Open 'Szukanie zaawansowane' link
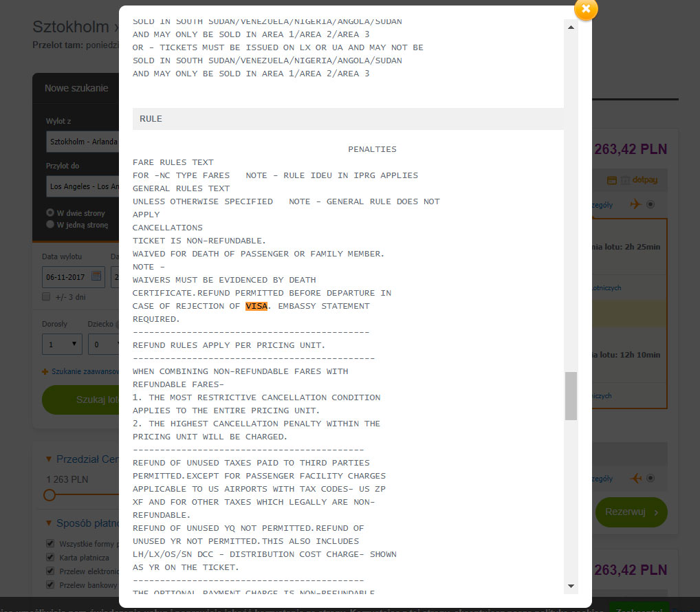The height and width of the screenshot is (612, 700). tap(85, 371)
